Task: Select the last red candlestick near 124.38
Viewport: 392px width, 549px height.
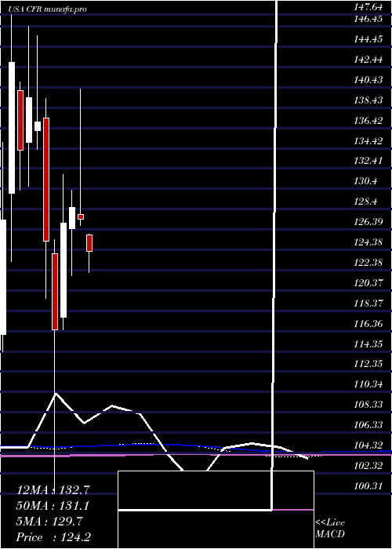Action: coord(89,243)
